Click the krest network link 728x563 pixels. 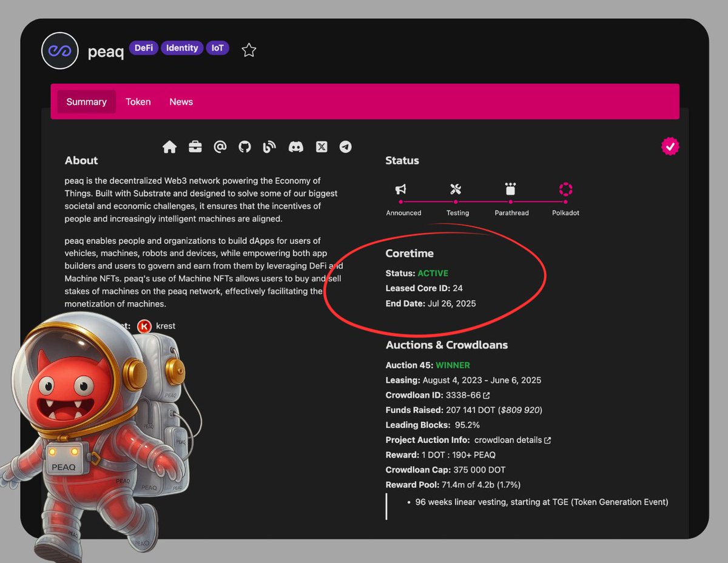165,326
